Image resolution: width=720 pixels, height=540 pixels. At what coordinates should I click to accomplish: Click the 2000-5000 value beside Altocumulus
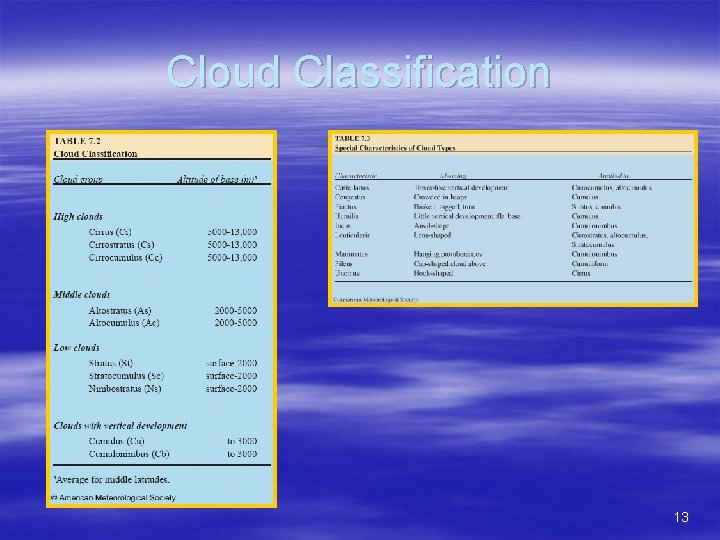(x=236, y=323)
